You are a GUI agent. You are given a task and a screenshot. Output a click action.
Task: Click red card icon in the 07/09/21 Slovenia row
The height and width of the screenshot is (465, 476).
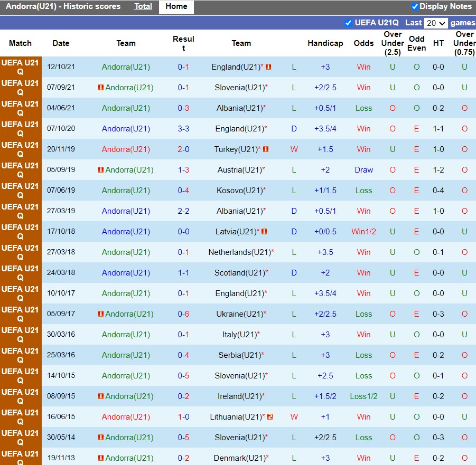[101, 88]
